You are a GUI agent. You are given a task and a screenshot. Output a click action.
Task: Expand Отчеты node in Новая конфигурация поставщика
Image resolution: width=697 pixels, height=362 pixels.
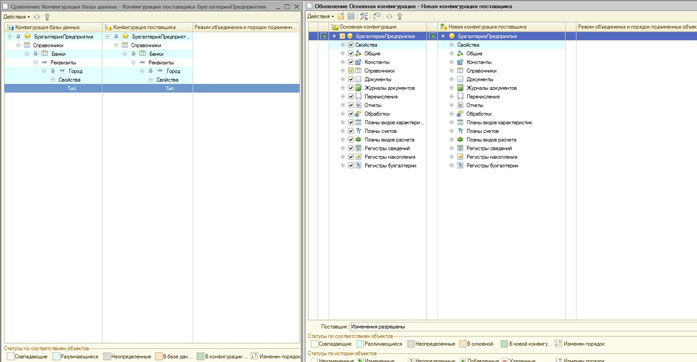pos(452,105)
